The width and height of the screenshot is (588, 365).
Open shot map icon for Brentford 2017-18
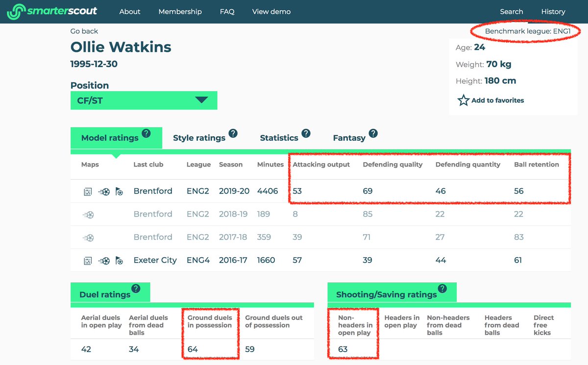(x=88, y=237)
